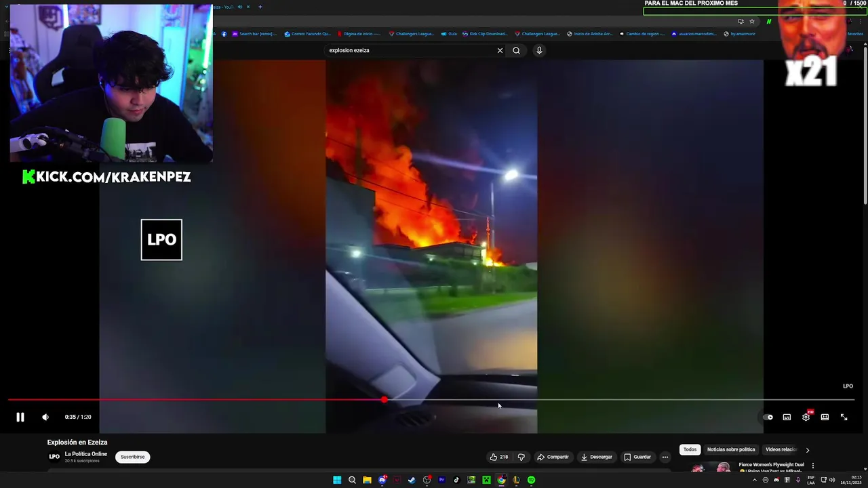Save video with the Guardar button
The height and width of the screenshot is (488, 868).
click(x=637, y=457)
